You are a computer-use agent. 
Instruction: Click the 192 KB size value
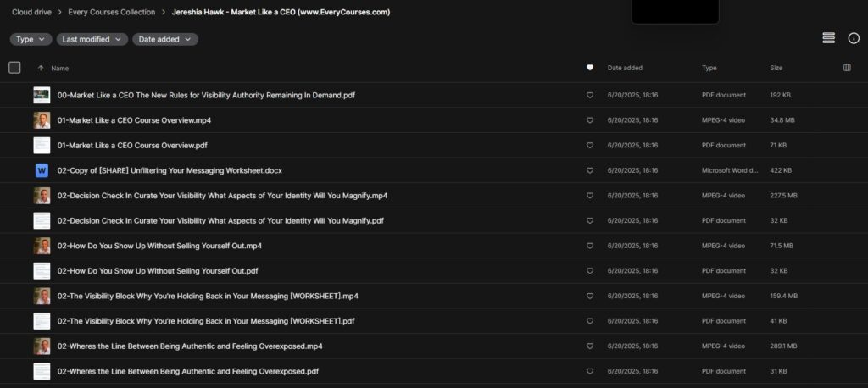(x=780, y=95)
